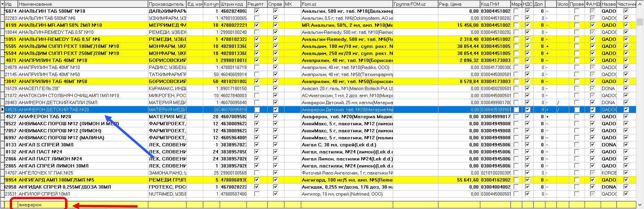Viewport: 644px width, 209px height.
Task: Sort the table by the Наименование column header
Action: [83, 4]
